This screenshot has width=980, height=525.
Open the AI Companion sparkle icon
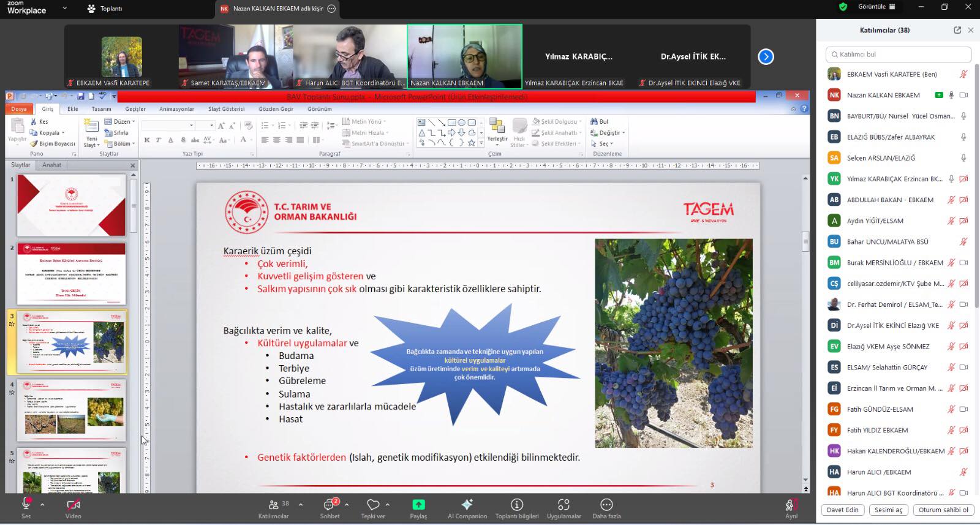click(467, 505)
